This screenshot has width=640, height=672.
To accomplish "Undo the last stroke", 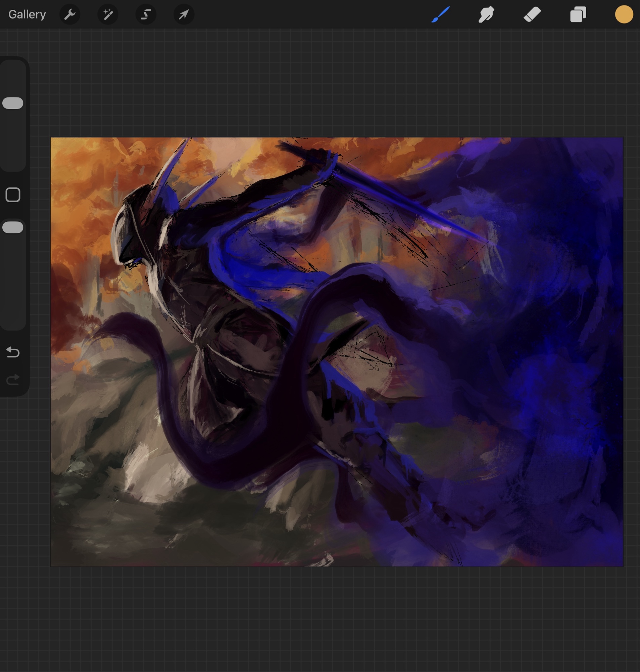I will pos(13,352).
